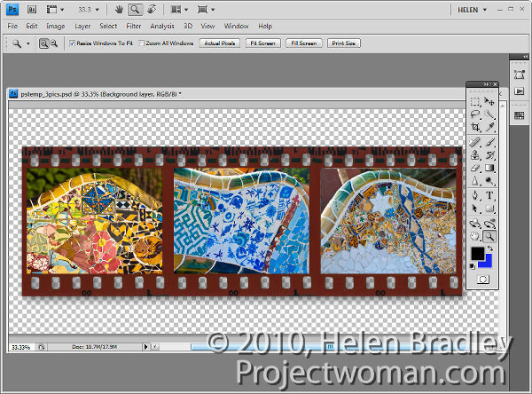
Task: Select the Path Selection tool
Action: [x=475, y=209]
